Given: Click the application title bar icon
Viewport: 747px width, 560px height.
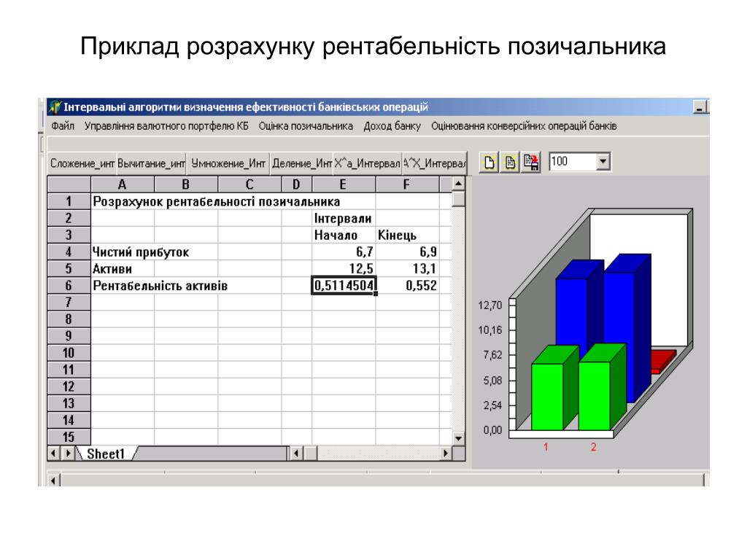Looking at the screenshot, I should (55, 106).
